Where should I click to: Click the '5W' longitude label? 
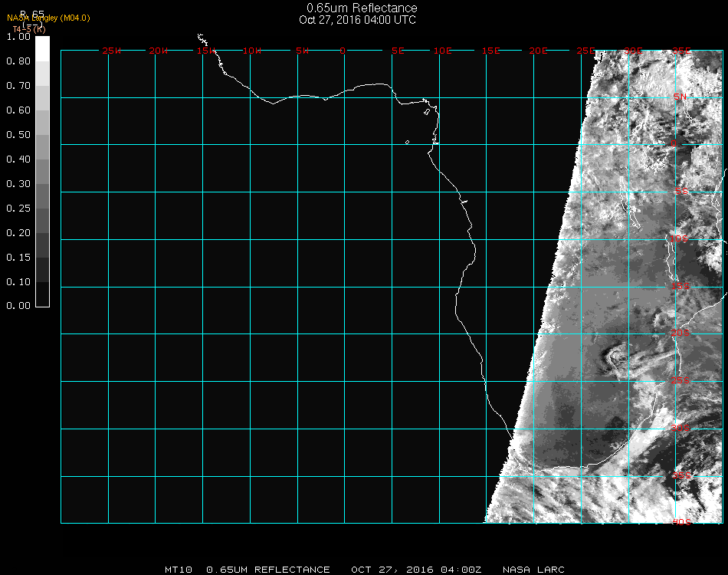click(302, 51)
